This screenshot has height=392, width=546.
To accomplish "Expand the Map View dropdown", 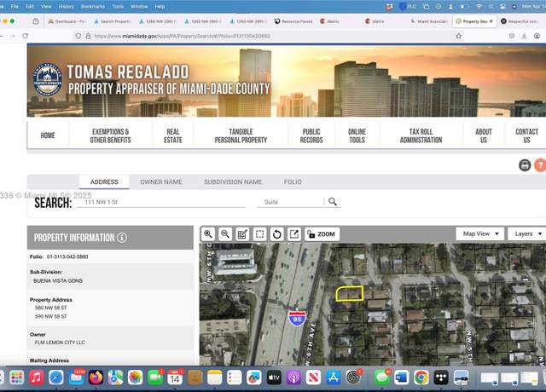I will [480, 233].
